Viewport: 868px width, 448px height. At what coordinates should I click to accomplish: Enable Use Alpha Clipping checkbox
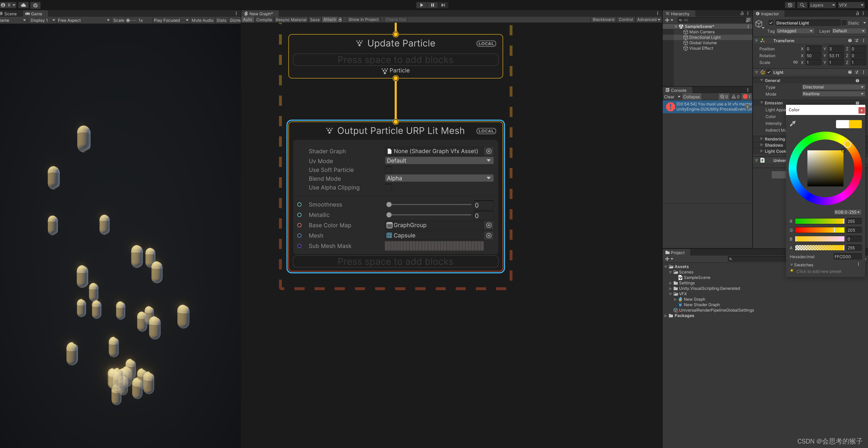(388, 187)
